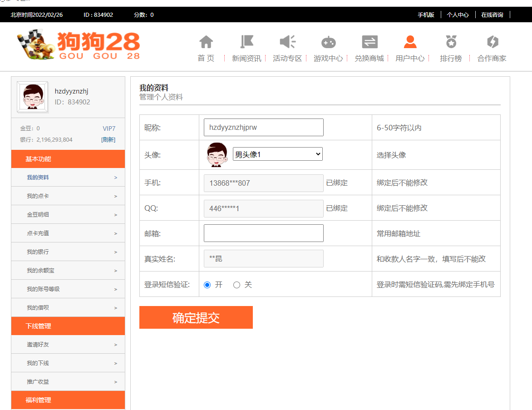Open the partner merchants lightning icon
The image size is (532, 410).
click(492, 42)
